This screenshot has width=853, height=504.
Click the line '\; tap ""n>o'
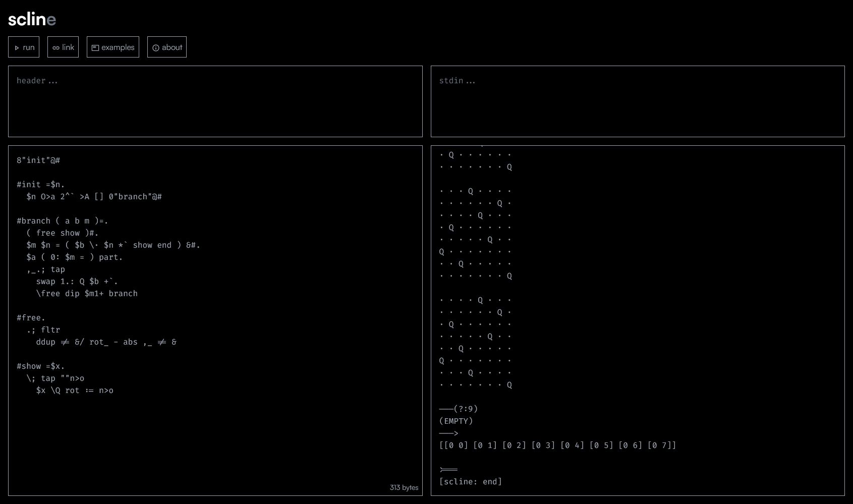(55, 378)
